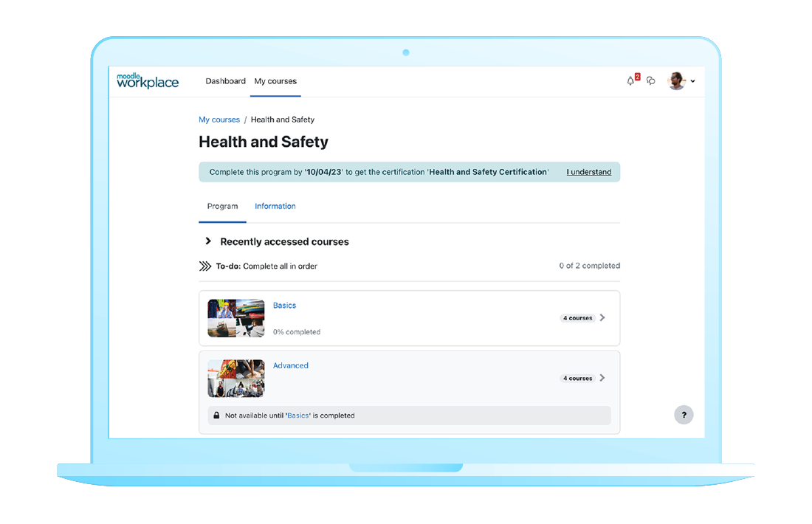Click the My courses breadcrumb link
Viewport: 812px width, 524px height.
219,120
